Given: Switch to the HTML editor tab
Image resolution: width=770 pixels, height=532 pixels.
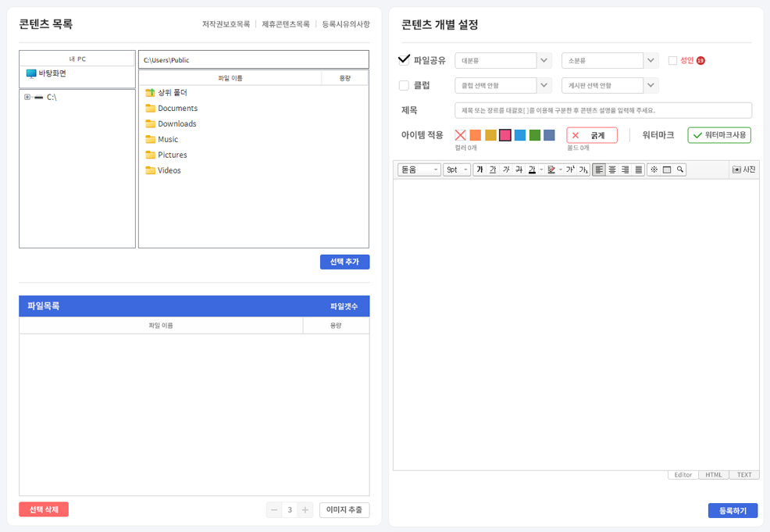Looking at the screenshot, I should coord(713,474).
